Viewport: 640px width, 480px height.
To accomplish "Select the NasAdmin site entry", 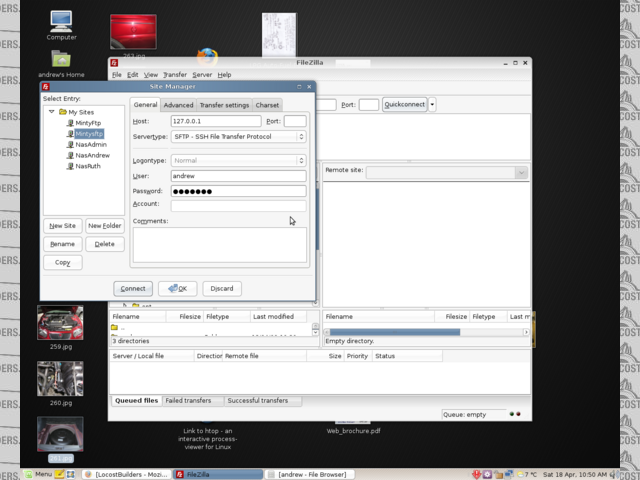I will tap(90, 145).
